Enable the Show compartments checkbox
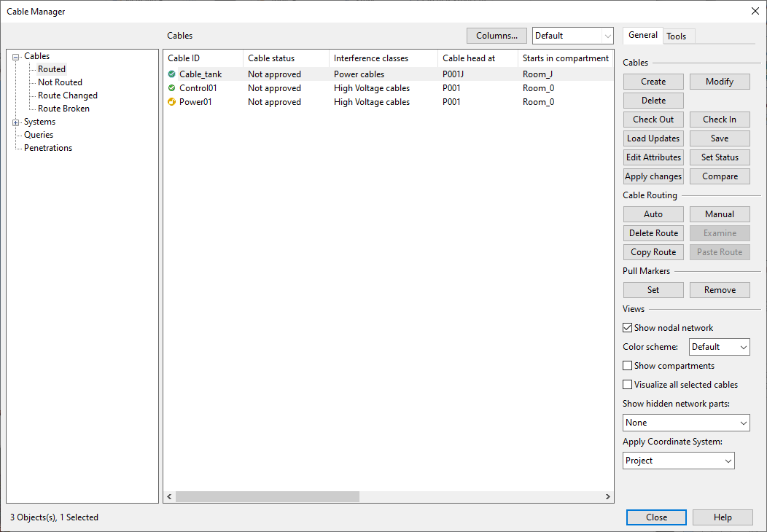The width and height of the screenshot is (767, 532). [628, 366]
